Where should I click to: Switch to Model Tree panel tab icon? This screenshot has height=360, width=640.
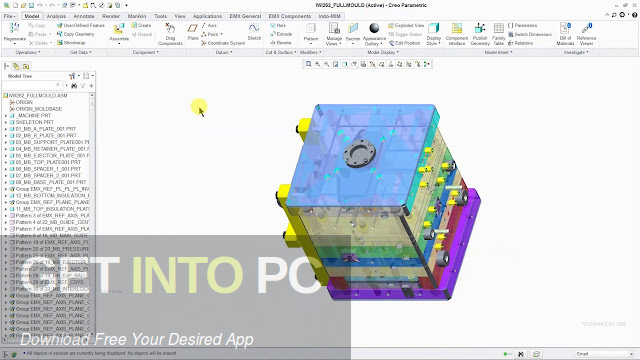click(x=7, y=66)
